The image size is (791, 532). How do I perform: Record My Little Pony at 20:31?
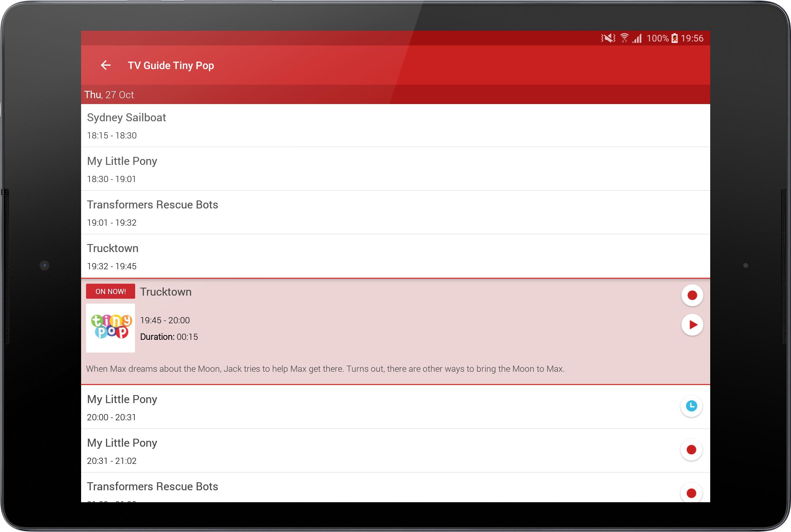coord(691,449)
